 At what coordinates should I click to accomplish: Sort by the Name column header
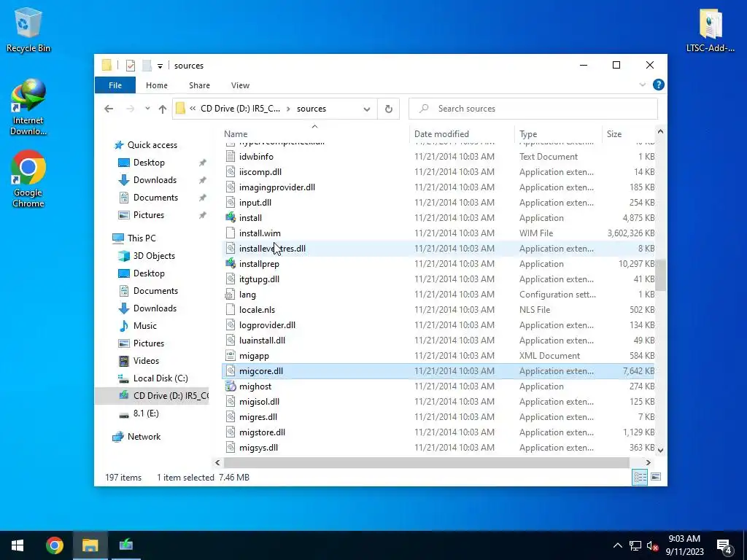(236, 134)
